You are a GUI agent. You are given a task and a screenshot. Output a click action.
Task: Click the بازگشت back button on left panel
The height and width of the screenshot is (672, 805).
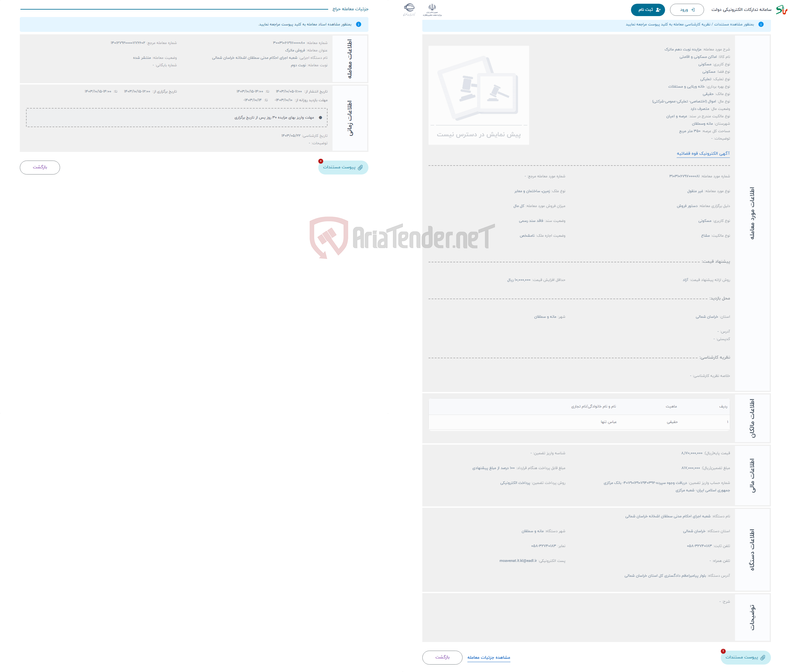[41, 167]
